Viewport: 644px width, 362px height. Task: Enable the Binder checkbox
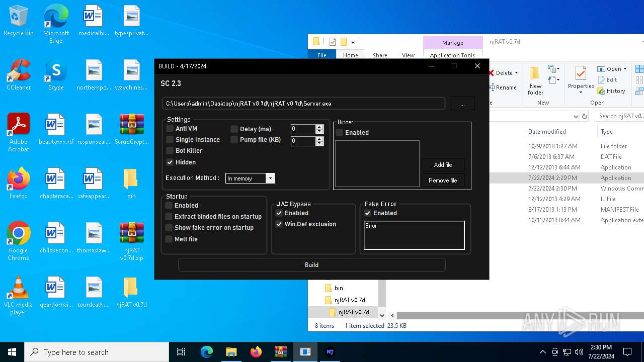340,133
